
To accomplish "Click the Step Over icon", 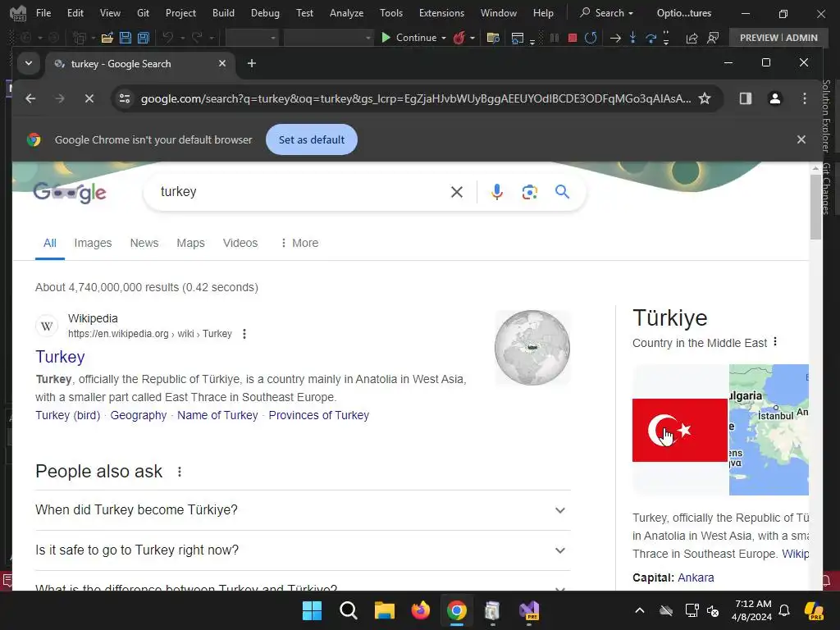I will pyautogui.click(x=651, y=38).
